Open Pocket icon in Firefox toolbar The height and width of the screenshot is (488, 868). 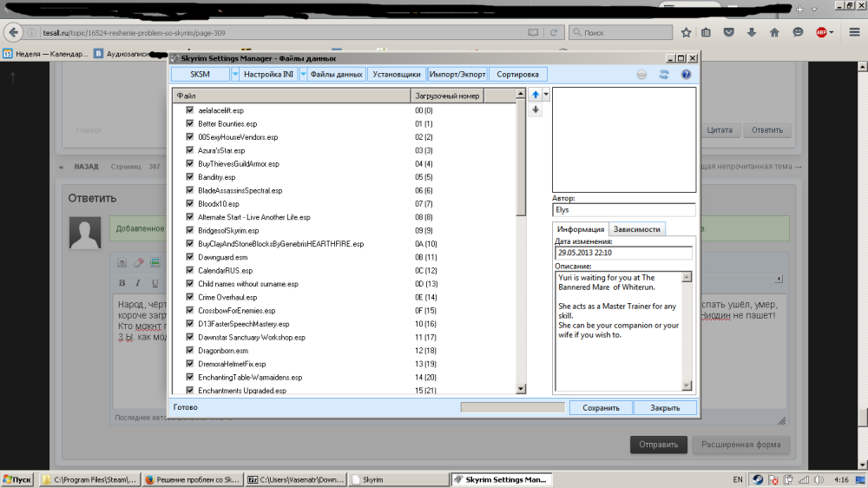point(728,33)
